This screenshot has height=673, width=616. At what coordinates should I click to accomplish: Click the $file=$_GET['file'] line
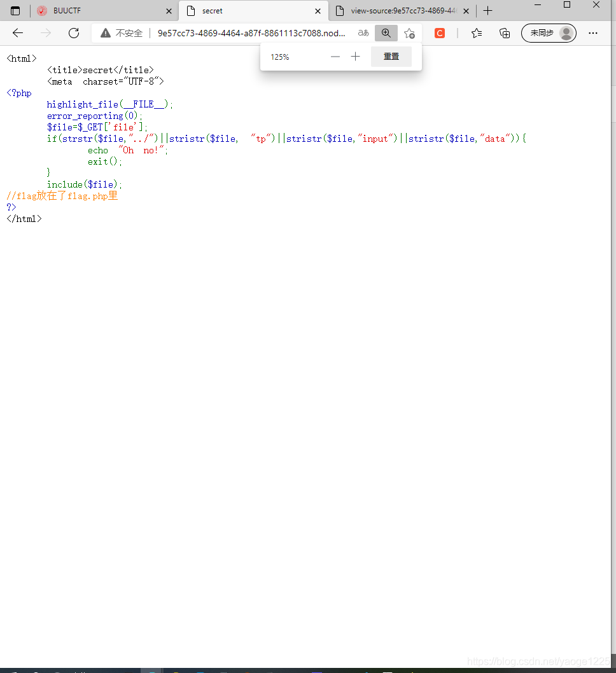click(x=97, y=127)
